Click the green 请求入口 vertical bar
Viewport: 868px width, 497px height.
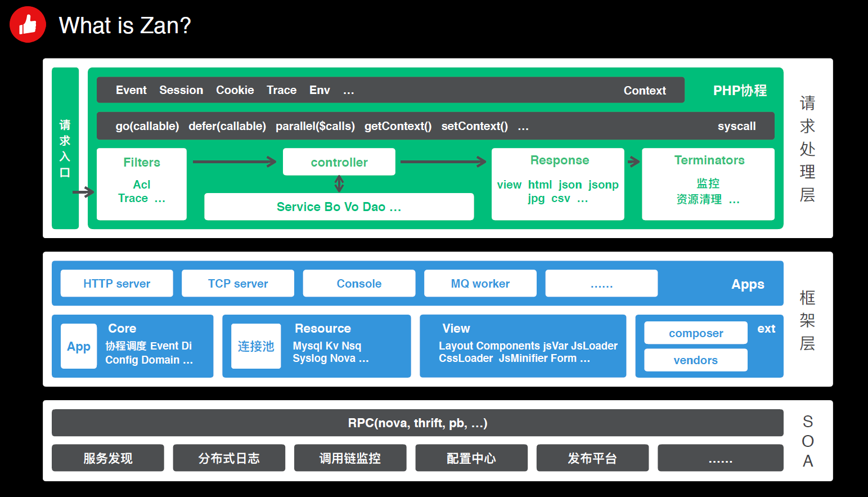coord(65,149)
